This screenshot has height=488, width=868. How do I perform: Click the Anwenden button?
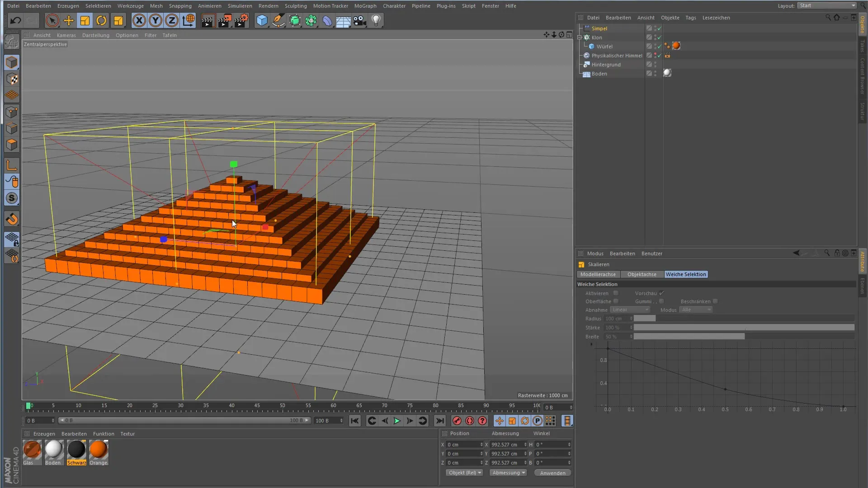[x=552, y=473]
